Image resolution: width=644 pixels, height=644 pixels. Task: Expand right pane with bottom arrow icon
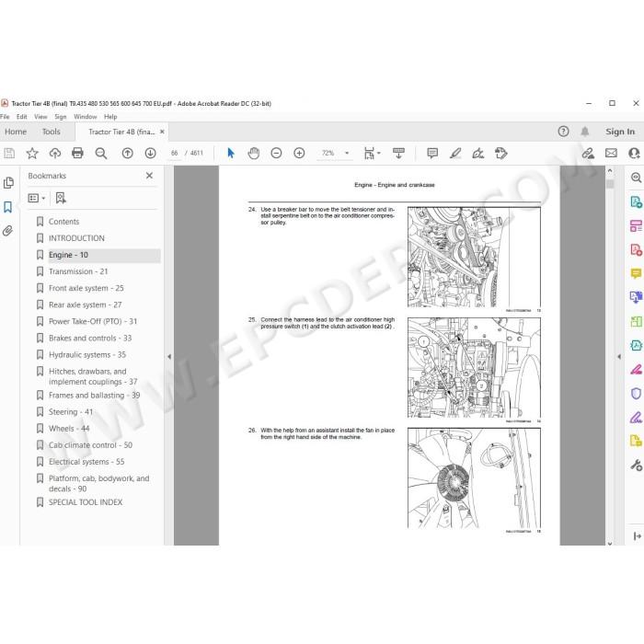coord(637,535)
